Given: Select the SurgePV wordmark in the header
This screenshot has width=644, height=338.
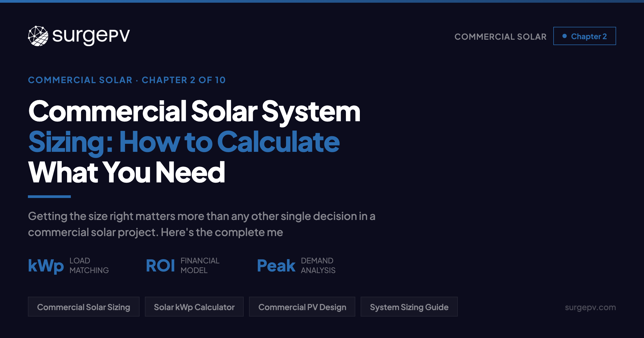Looking at the screenshot, I should (90, 36).
